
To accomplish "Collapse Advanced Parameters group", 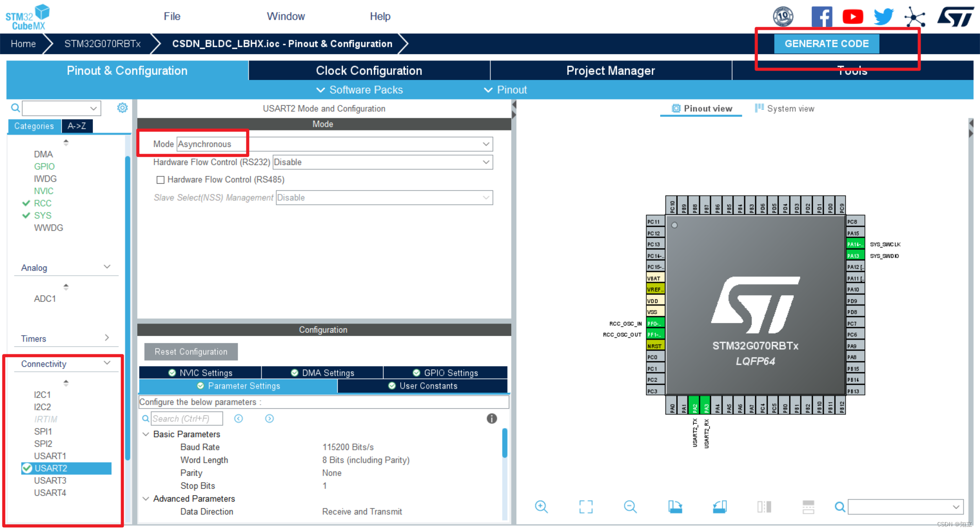I will pyautogui.click(x=146, y=498).
